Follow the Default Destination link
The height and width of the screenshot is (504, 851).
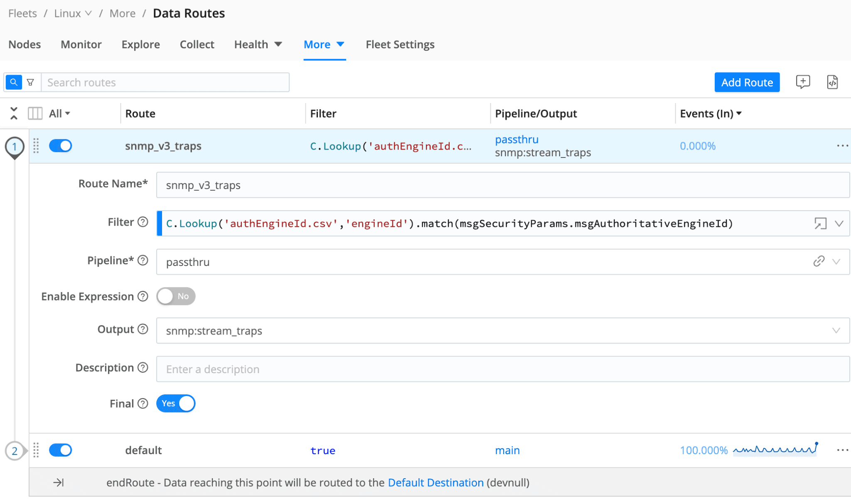[x=435, y=482]
